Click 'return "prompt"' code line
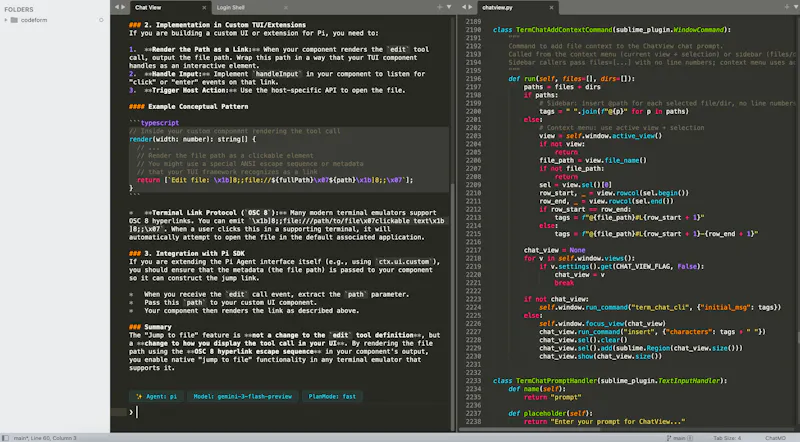 pyautogui.click(x=553, y=397)
